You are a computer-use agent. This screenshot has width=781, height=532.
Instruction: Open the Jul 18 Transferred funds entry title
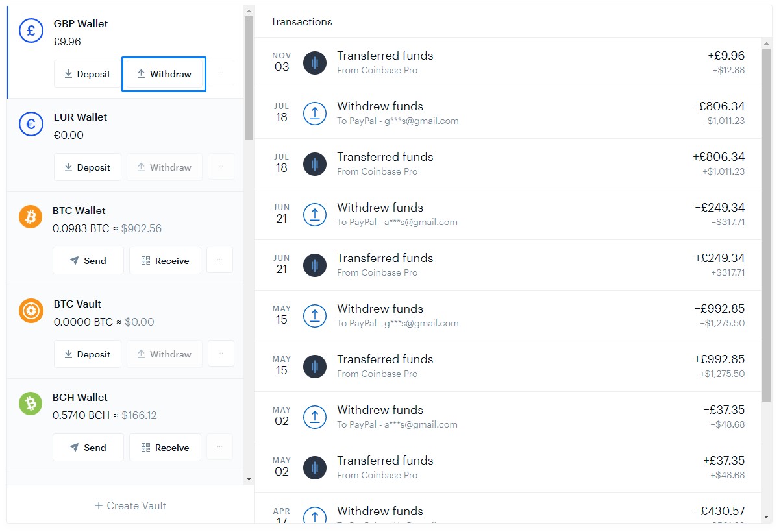pos(385,157)
